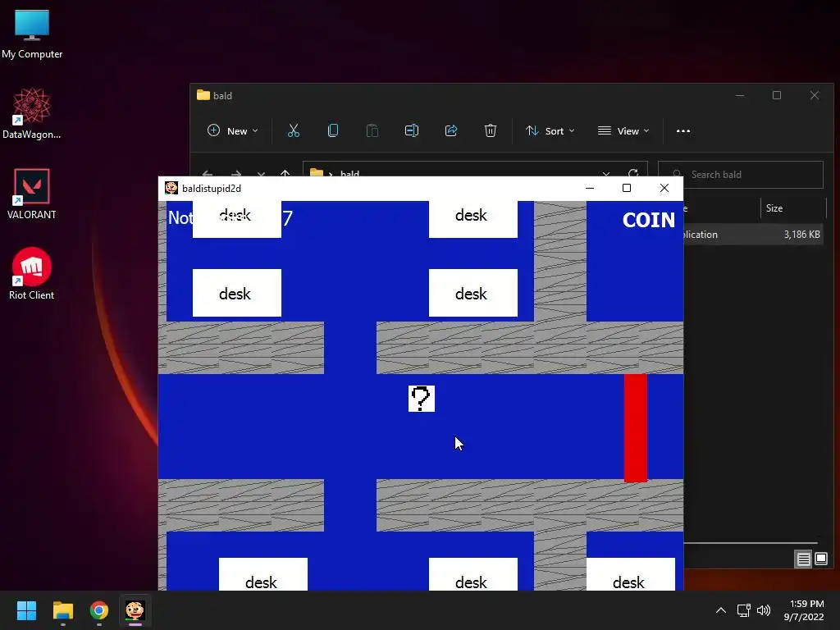This screenshot has height=630, width=840.
Task: Launch the VALORANT desktop shortcut
Action: pyautogui.click(x=32, y=194)
